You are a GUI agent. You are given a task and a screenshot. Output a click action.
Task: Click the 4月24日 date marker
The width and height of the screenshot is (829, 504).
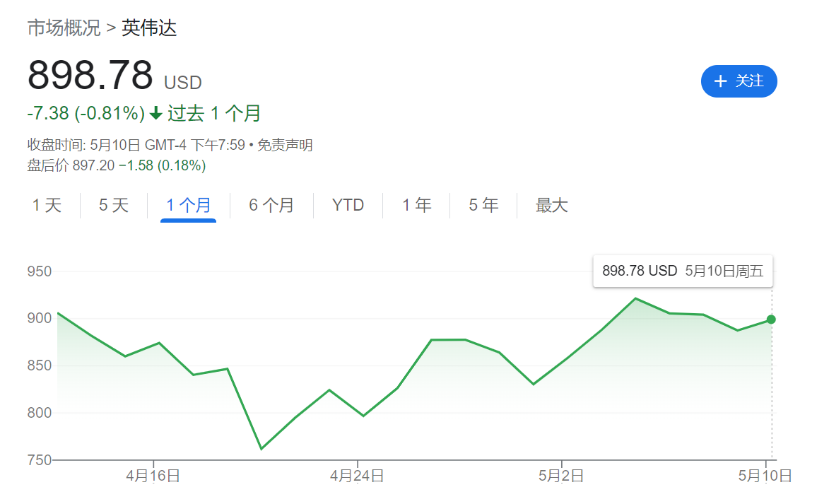pyautogui.click(x=357, y=476)
